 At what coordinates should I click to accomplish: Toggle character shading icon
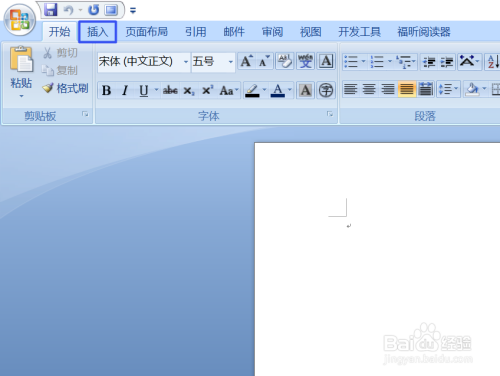(305, 90)
